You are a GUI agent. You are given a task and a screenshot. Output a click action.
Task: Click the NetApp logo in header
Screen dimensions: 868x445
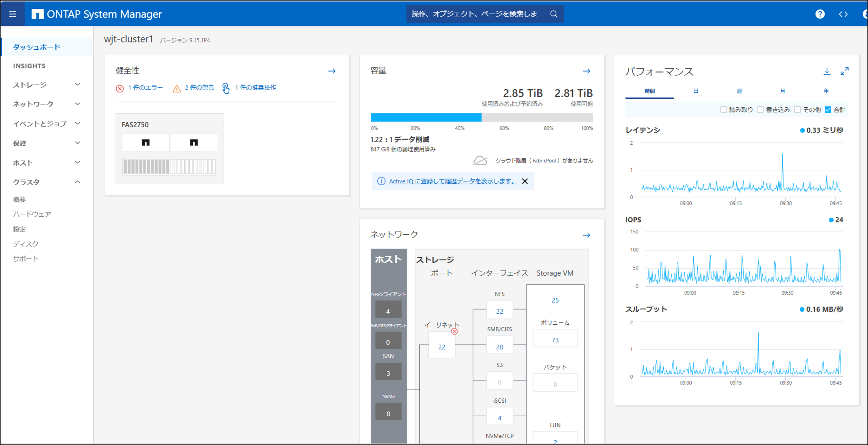38,14
